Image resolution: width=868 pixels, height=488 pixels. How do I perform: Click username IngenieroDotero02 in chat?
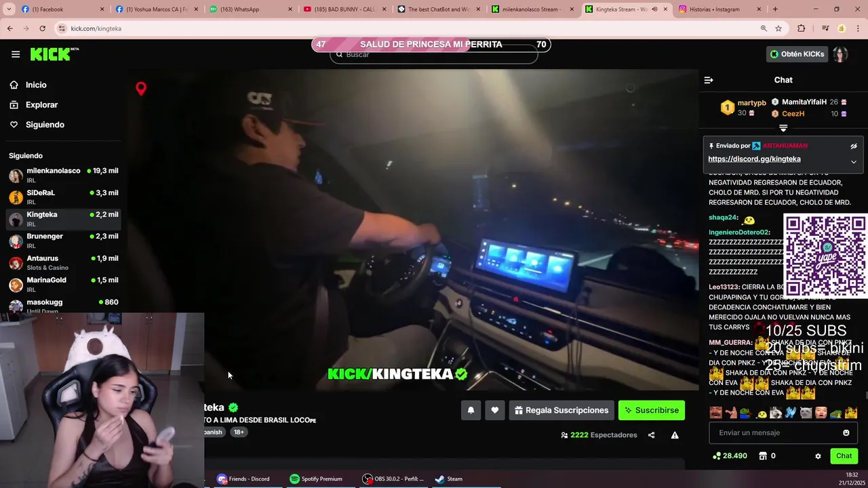[738, 232]
